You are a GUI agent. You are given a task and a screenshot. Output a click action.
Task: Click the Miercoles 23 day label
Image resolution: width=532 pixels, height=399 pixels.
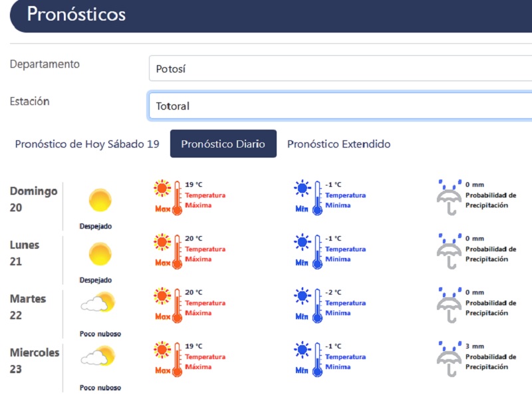tap(35, 360)
